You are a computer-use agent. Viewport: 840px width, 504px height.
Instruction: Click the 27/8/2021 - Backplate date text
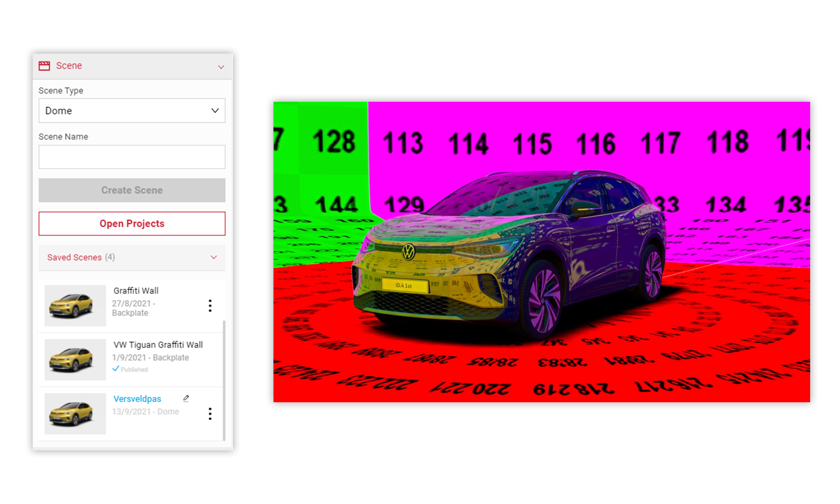click(134, 308)
